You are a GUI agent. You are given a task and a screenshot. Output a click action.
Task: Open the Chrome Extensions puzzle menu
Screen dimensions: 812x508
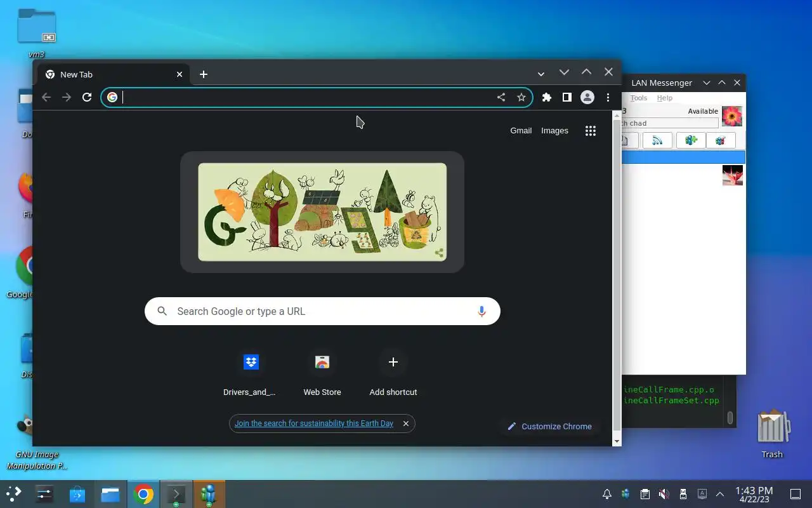pyautogui.click(x=547, y=97)
